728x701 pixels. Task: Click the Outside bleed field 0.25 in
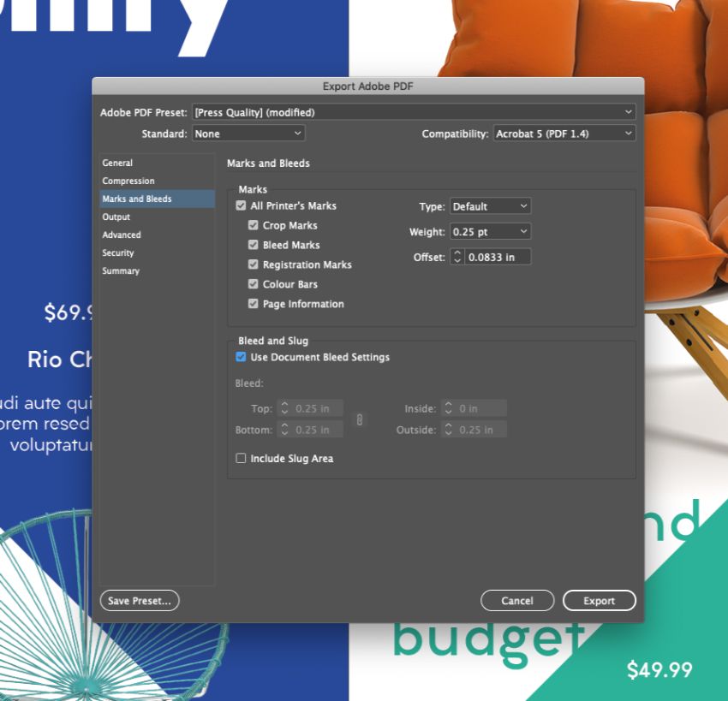pos(481,430)
